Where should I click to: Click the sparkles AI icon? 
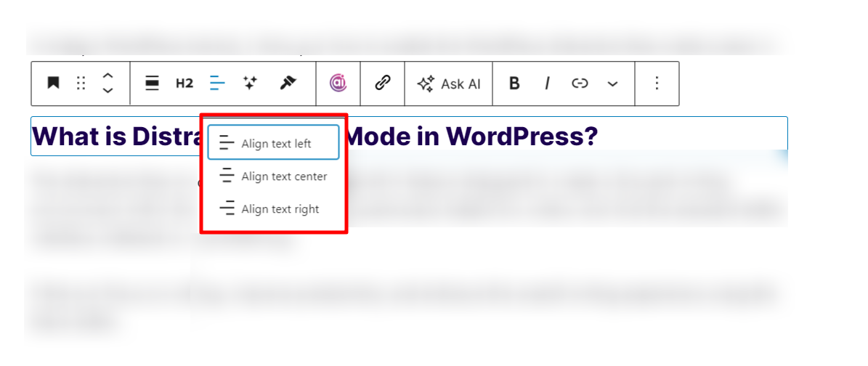[x=250, y=84]
